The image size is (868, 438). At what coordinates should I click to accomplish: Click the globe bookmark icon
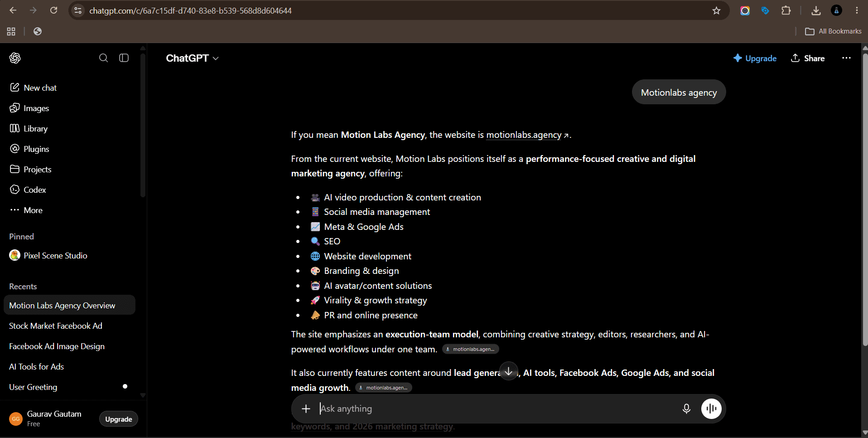click(x=38, y=31)
